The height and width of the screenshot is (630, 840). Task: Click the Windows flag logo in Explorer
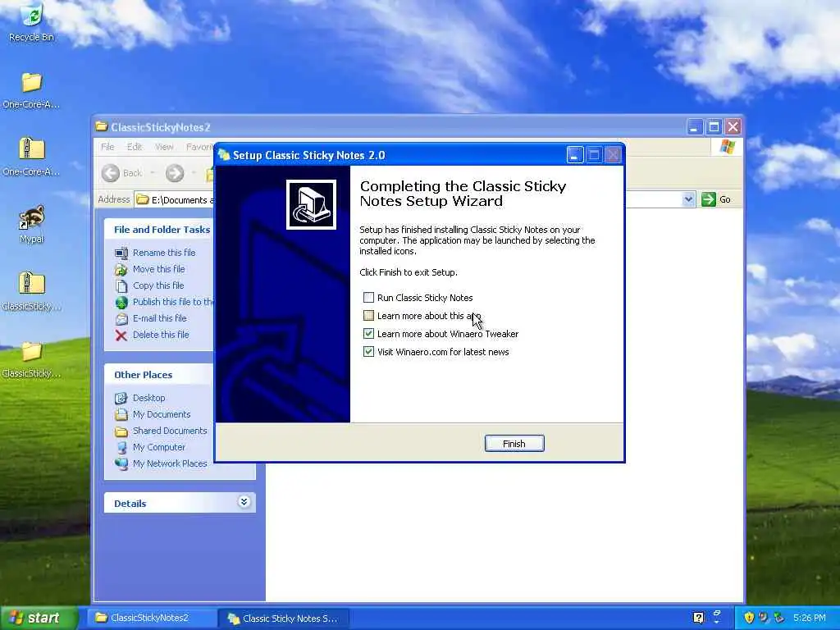[727, 147]
